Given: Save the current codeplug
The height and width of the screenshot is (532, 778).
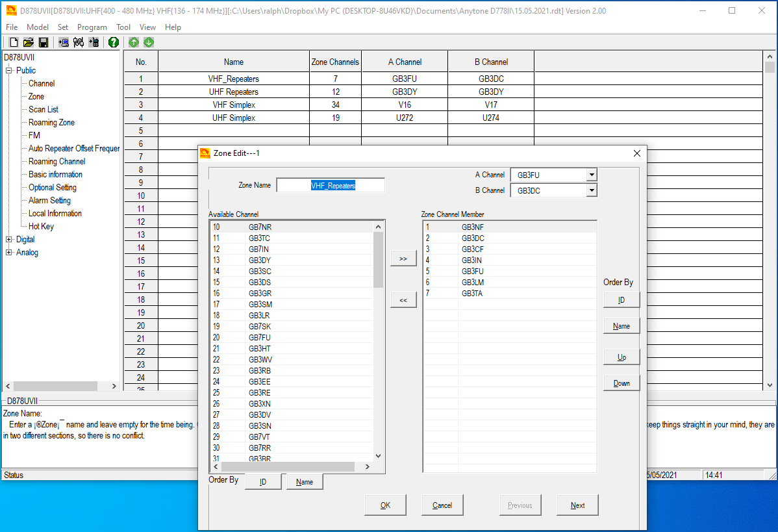Looking at the screenshot, I should click(42, 42).
